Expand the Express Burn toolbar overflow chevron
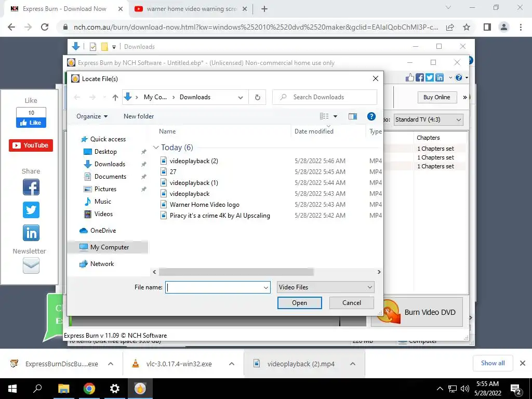The image size is (532, 399). coord(465,97)
